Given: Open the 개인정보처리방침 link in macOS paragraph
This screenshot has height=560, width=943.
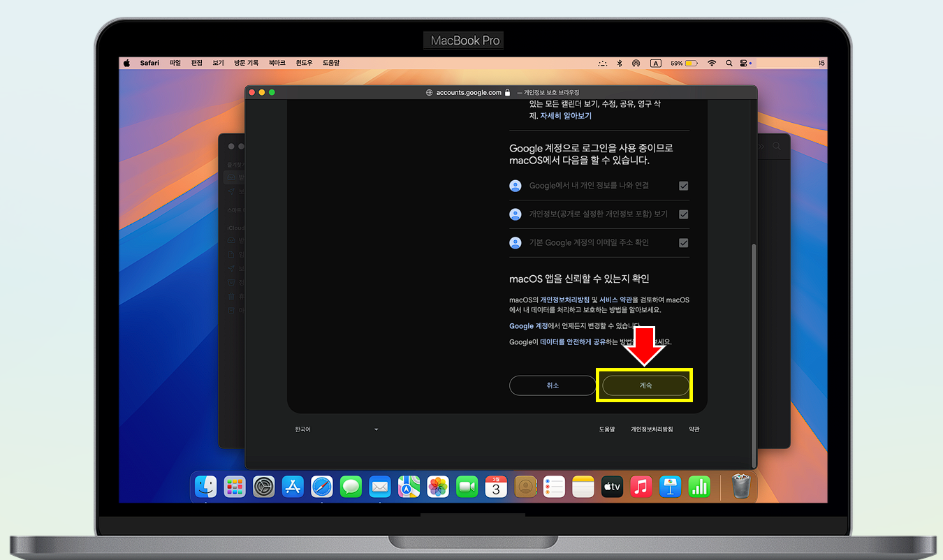Looking at the screenshot, I should [564, 300].
